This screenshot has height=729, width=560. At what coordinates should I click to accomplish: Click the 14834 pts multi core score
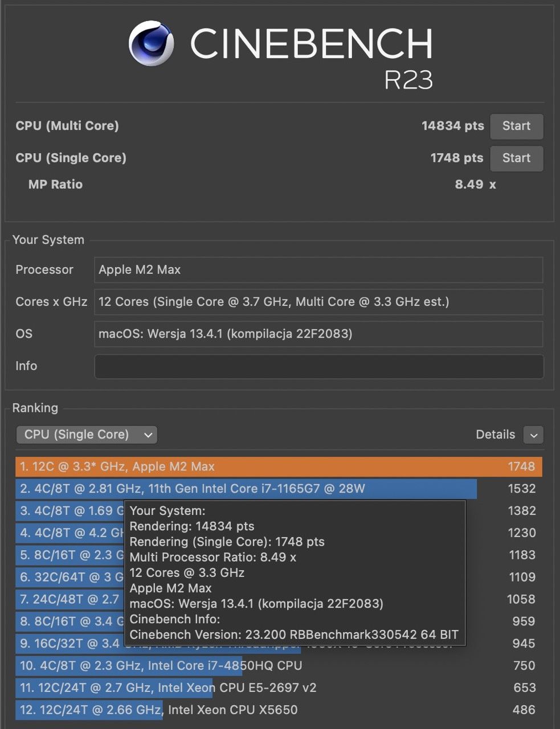452,126
